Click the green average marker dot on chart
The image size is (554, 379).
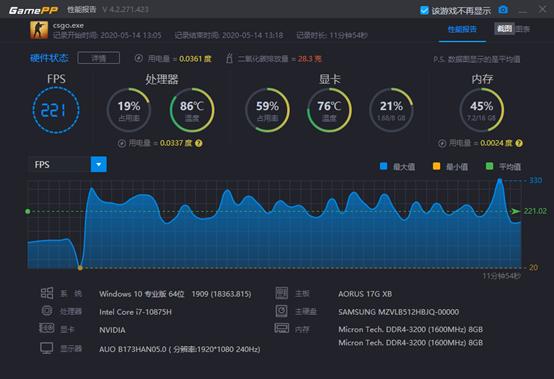(x=28, y=212)
